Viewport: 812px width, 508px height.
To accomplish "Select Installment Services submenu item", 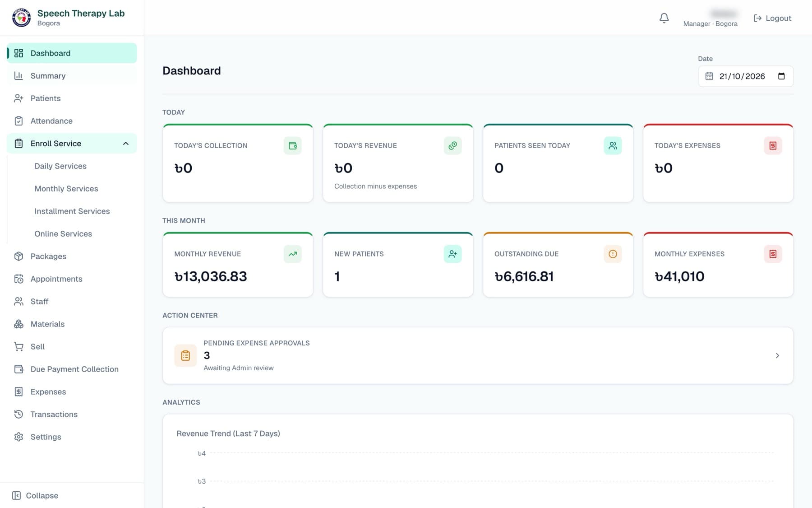I will click(x=72, y=211).
